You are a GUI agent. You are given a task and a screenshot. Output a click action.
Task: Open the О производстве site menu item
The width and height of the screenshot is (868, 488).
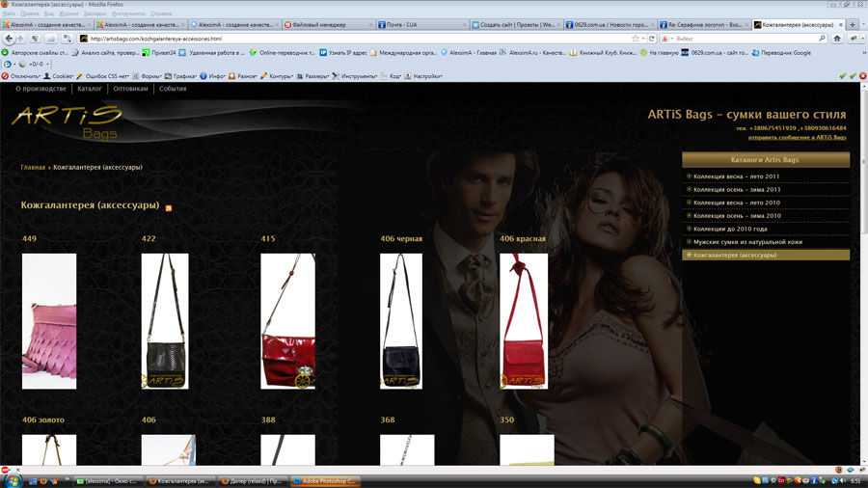41,89
